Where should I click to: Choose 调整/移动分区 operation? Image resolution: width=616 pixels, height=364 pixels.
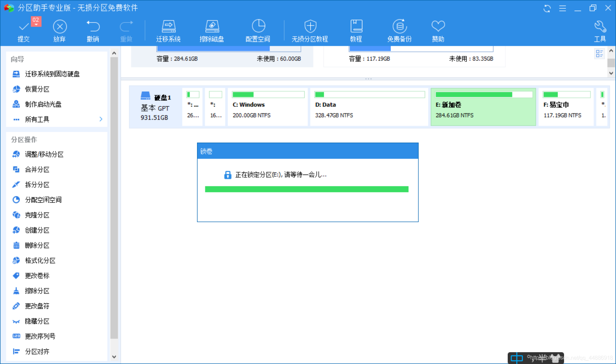(38, 154)
